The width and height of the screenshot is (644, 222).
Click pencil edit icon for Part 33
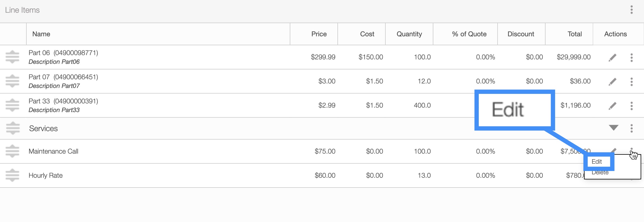tap(612, 106)
